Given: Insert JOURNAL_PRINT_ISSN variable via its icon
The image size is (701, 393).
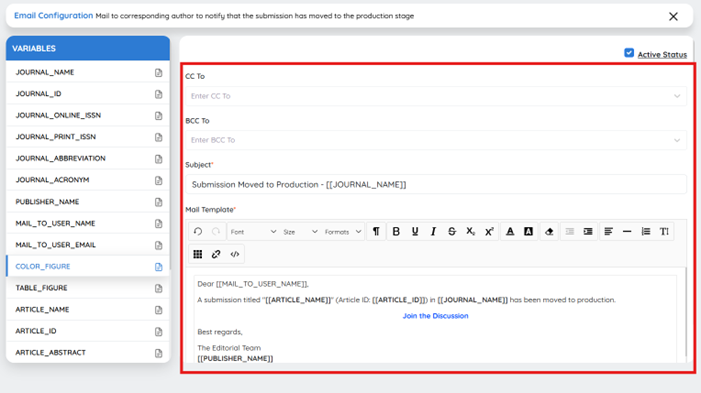Looking at the screenshot, I should 158,137.
